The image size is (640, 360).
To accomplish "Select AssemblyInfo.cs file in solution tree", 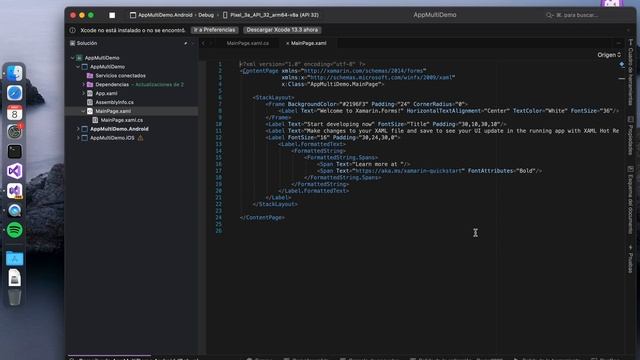I will [x=114, y=102].
